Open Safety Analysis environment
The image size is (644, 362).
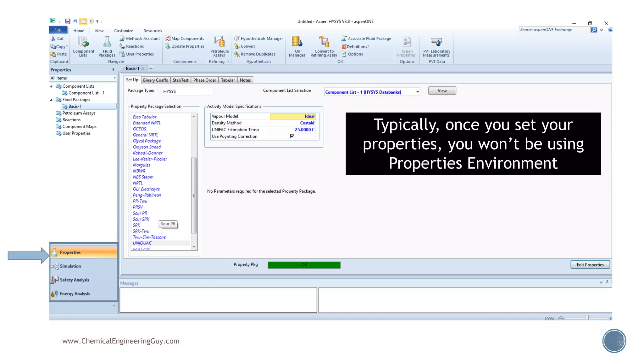click(x=83, y=280)
